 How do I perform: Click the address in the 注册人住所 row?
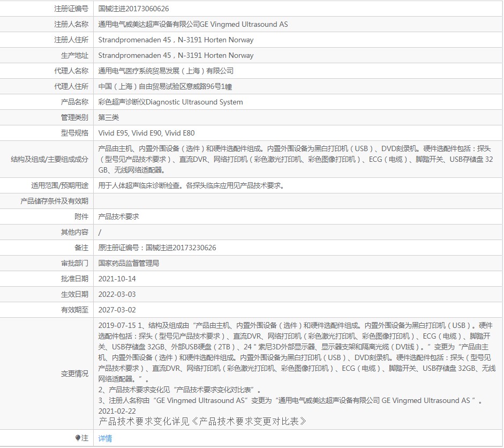tap(176, 40)
